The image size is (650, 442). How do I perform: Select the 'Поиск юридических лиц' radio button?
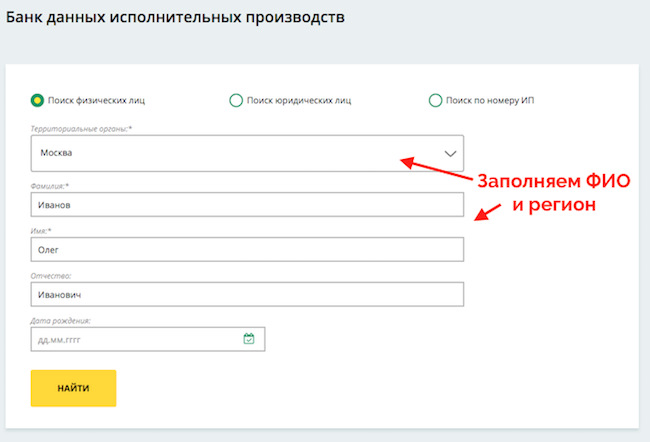point(236,100)
